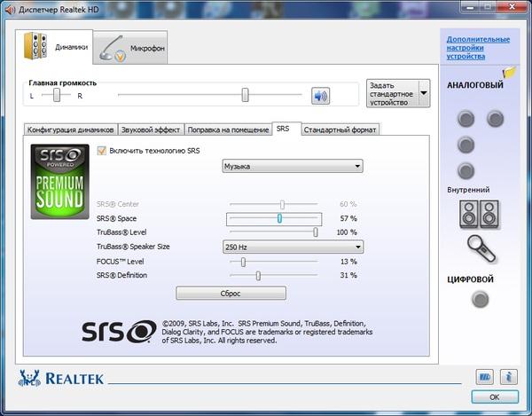Open the TruBass Speaker Size 250 Hz dropdown
Viewport: 532px width, 416px height.
293,247
